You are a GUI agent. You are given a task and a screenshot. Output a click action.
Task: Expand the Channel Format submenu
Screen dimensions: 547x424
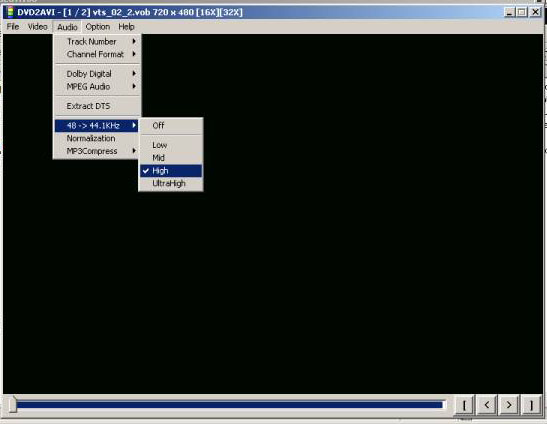tap(97, 54)
